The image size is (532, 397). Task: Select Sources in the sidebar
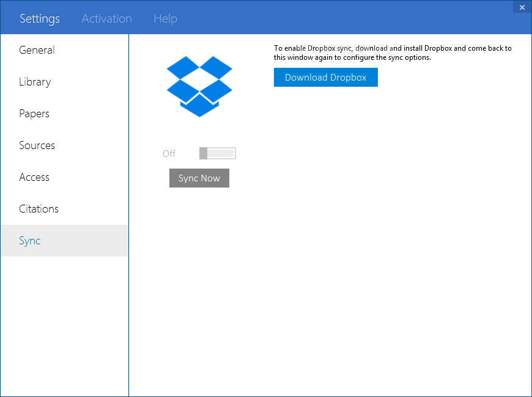(x=64, y=145)
